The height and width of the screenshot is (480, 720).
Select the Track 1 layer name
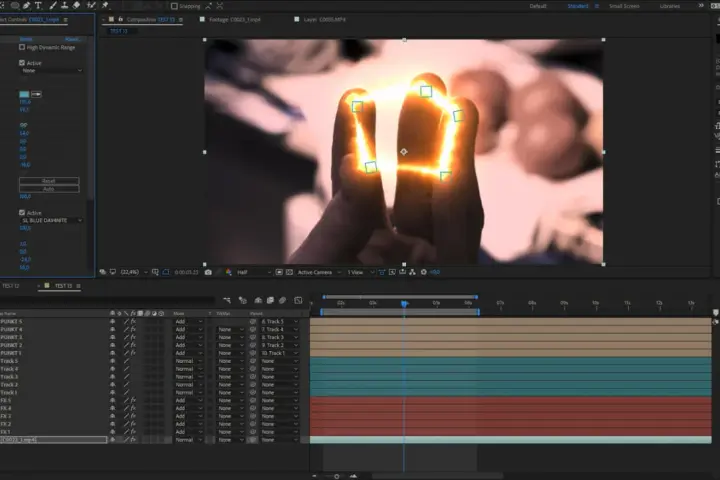(9, 392)
